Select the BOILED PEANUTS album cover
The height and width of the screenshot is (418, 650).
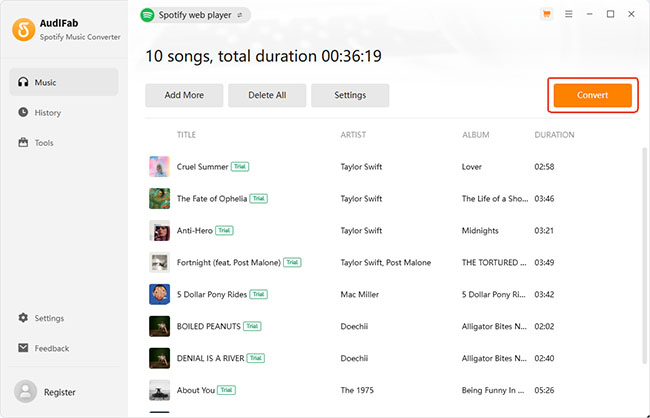[159, 326]
